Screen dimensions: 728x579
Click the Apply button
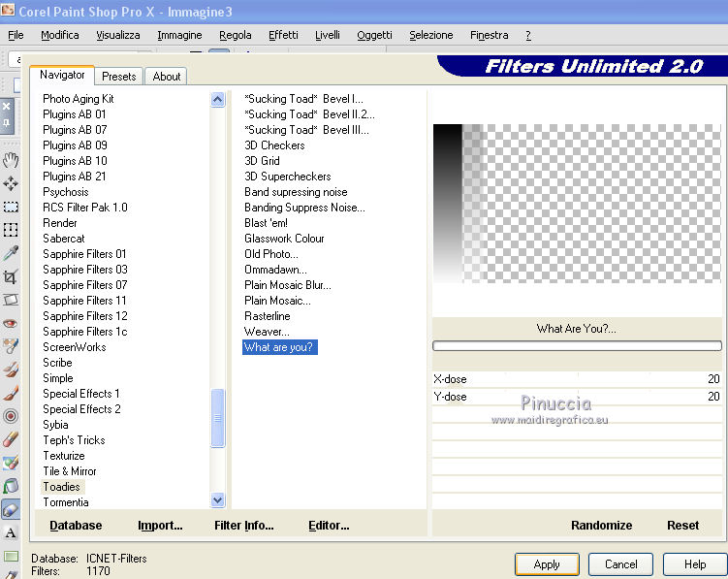click(x=547, y=564)
